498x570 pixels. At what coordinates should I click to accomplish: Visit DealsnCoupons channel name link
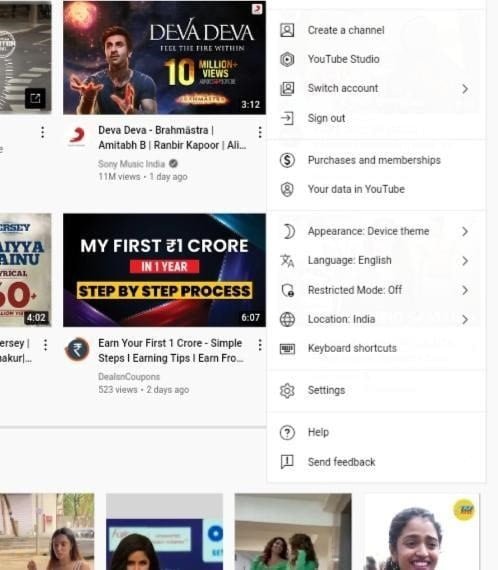pyautogui.click(x=129, y=377)
